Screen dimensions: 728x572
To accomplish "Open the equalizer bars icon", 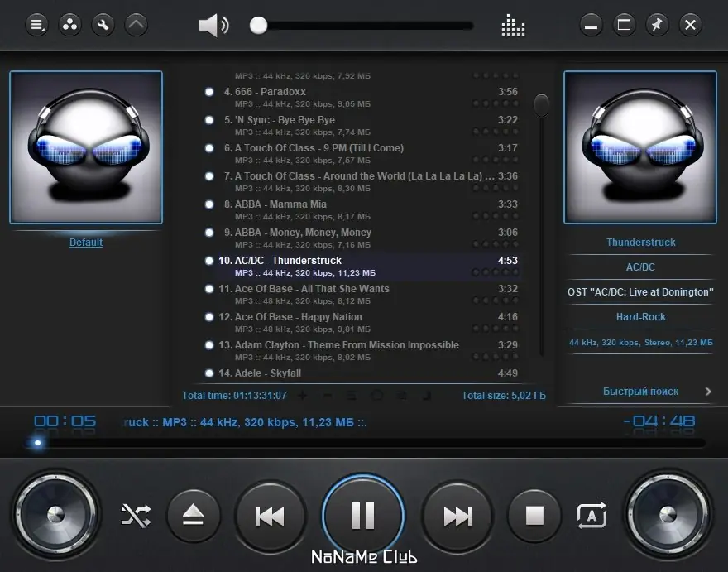I will coord(513,25).
